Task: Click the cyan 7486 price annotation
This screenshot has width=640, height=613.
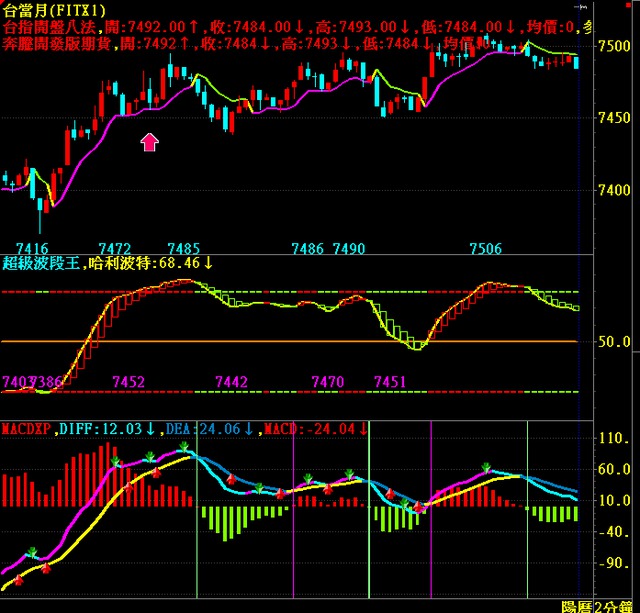Action: (x=307, y=249)
